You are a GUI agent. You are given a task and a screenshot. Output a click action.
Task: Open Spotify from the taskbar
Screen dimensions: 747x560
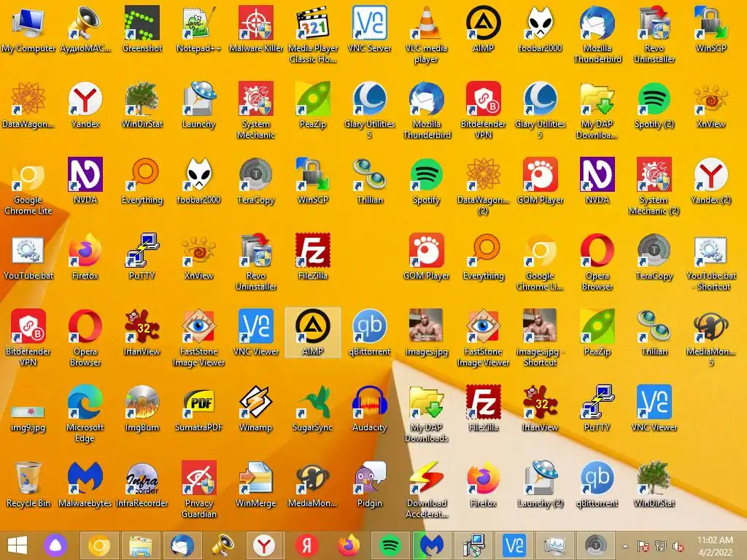[x=390, y=545]
